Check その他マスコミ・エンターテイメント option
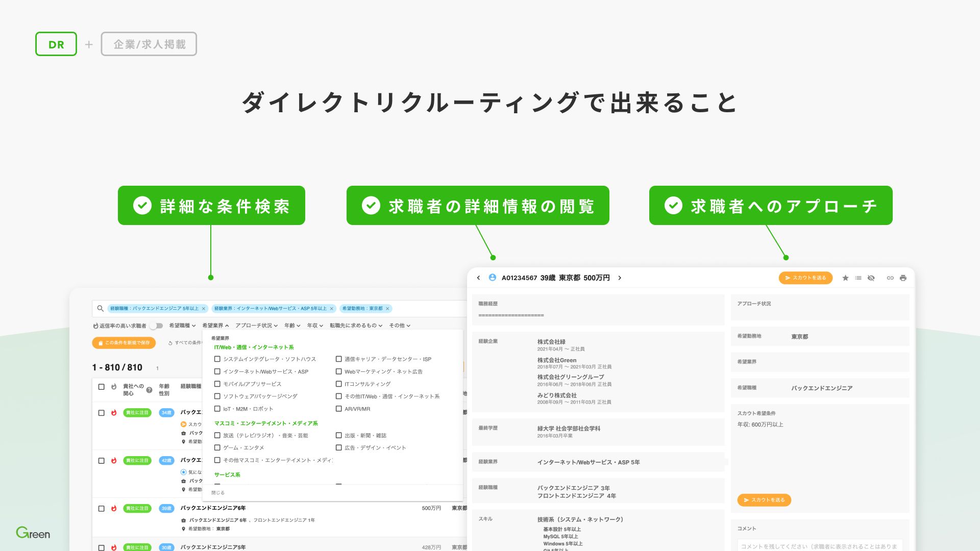 (217, 460)
